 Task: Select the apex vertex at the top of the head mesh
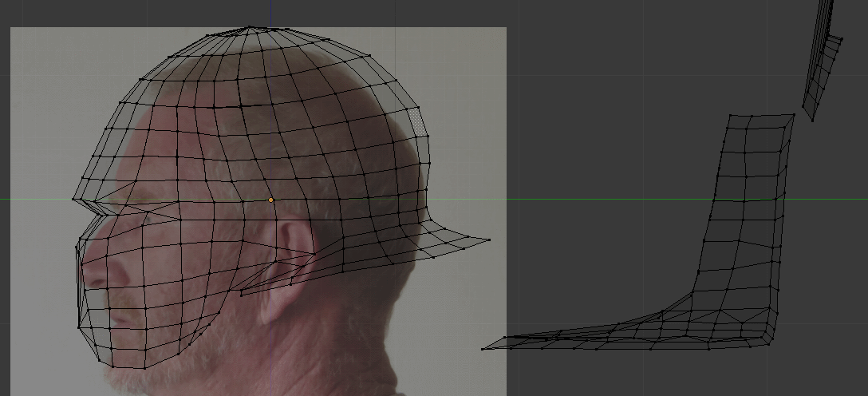pyautogui.click(x=250, y=27)
